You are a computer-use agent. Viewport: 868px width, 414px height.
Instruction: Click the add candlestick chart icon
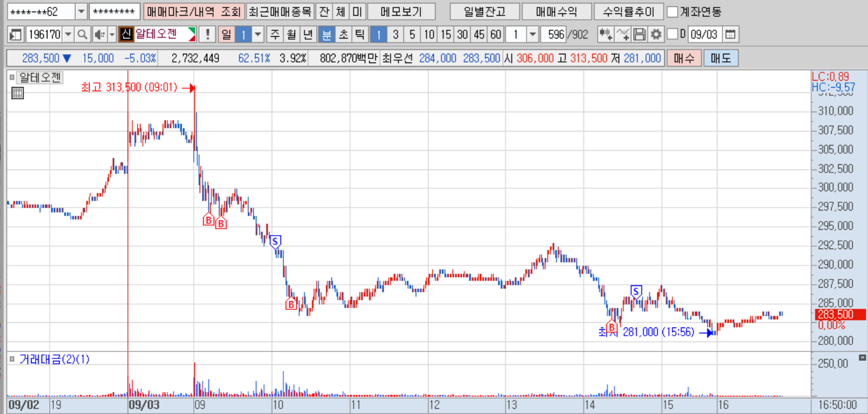(x=606, y=34)
